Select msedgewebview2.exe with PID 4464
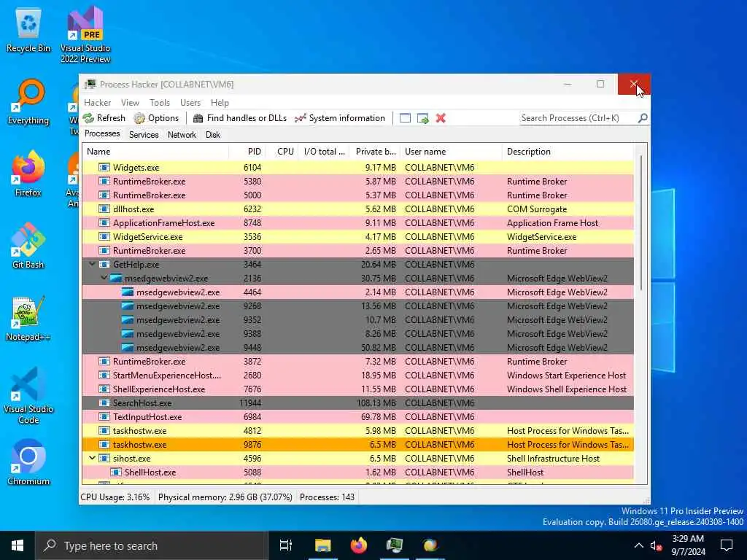 pos(357,292)
